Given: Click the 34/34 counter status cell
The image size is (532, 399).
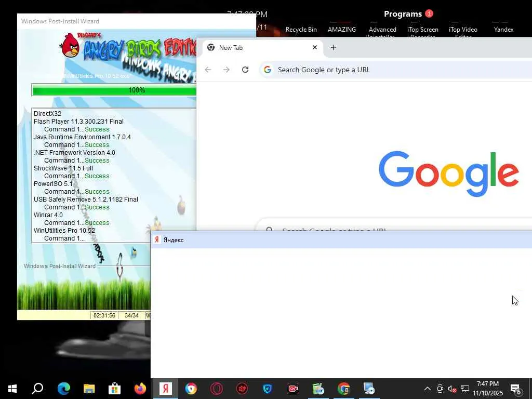Looking at the screenshot, I should (131, 315).
